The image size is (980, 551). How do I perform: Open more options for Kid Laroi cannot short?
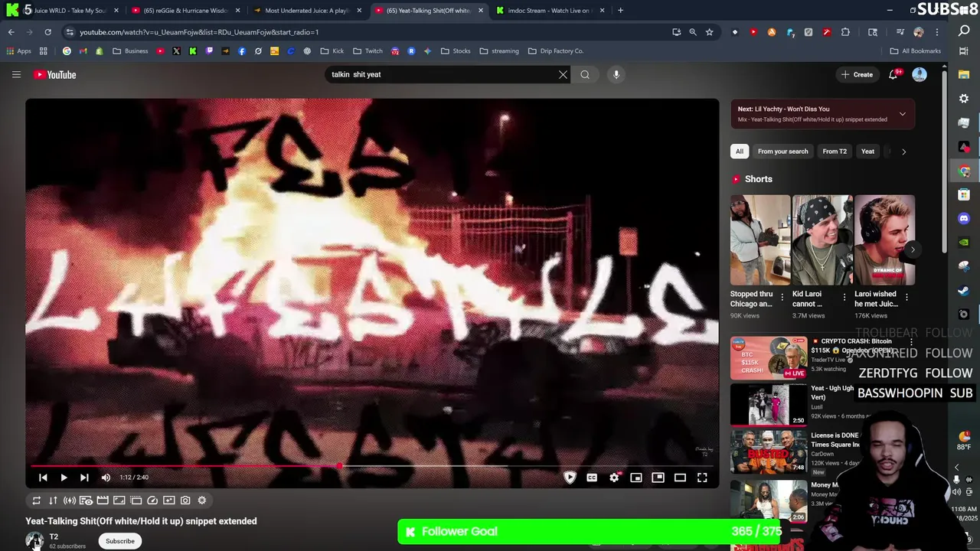click(844, 297)
